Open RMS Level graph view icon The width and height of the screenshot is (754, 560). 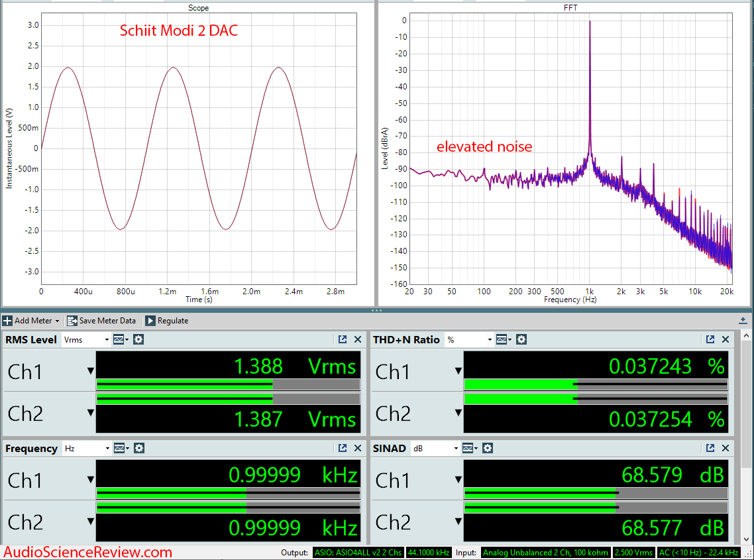[121, 340]
